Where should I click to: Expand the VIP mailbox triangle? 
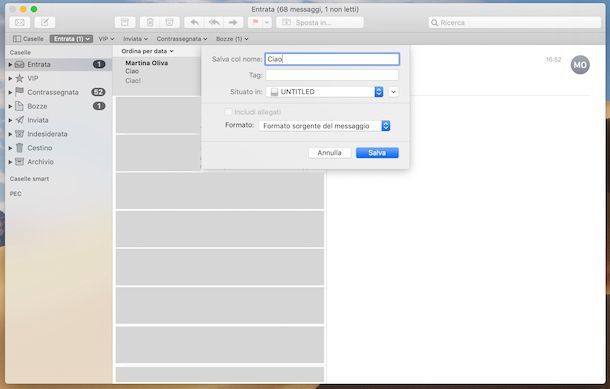[10, 78]
